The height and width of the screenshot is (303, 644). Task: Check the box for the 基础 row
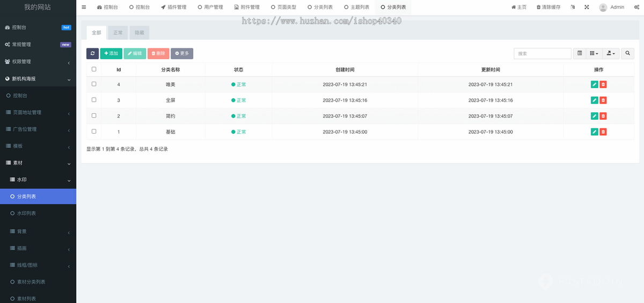tap(94, 131)
